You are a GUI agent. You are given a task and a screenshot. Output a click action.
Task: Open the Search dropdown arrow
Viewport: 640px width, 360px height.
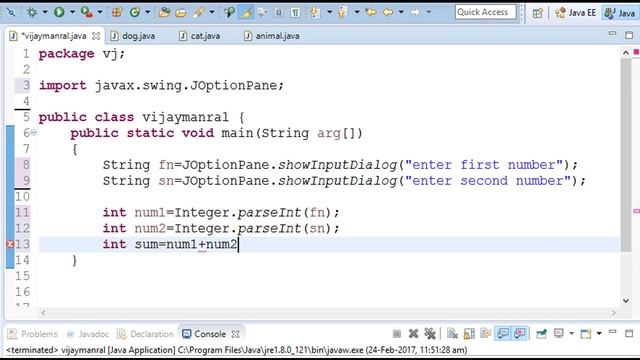coord(212,13)
